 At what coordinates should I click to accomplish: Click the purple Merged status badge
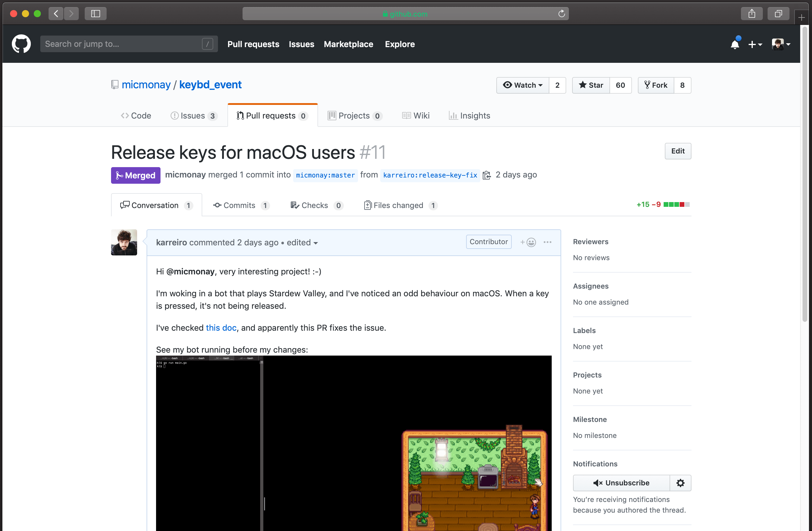[x=135, y=175]
